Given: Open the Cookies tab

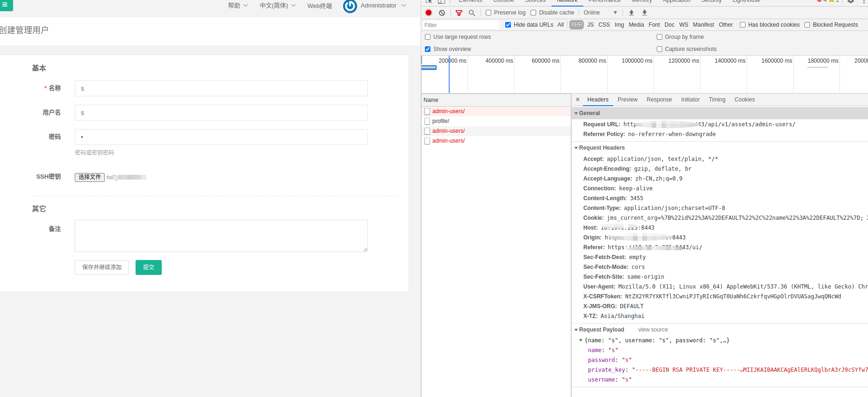Looking at the screenshot, I should tap(745, 100).
